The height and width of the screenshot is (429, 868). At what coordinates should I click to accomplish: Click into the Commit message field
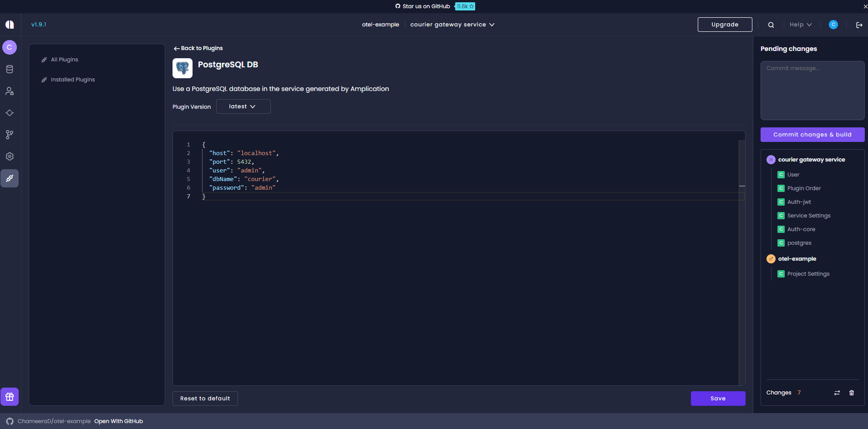812,91
